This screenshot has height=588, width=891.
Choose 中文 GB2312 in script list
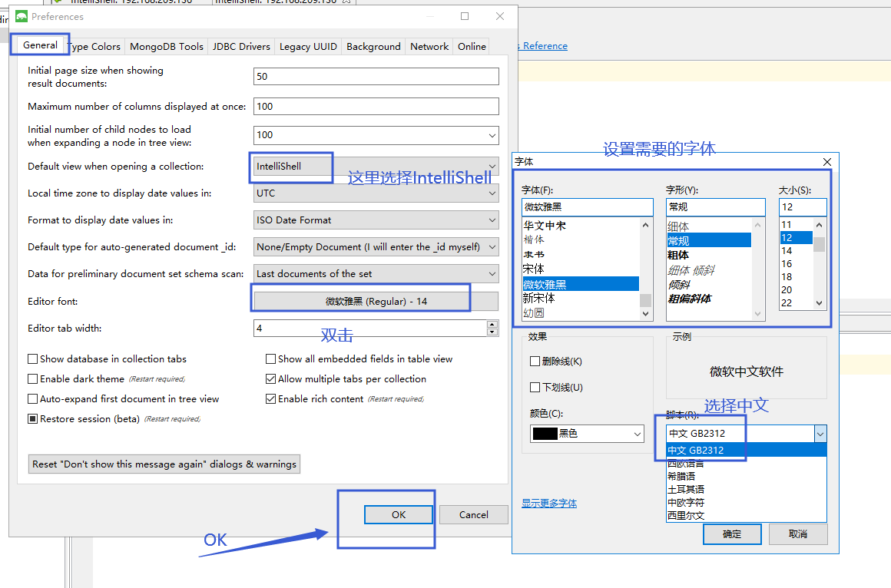click(x=746, y=450)
